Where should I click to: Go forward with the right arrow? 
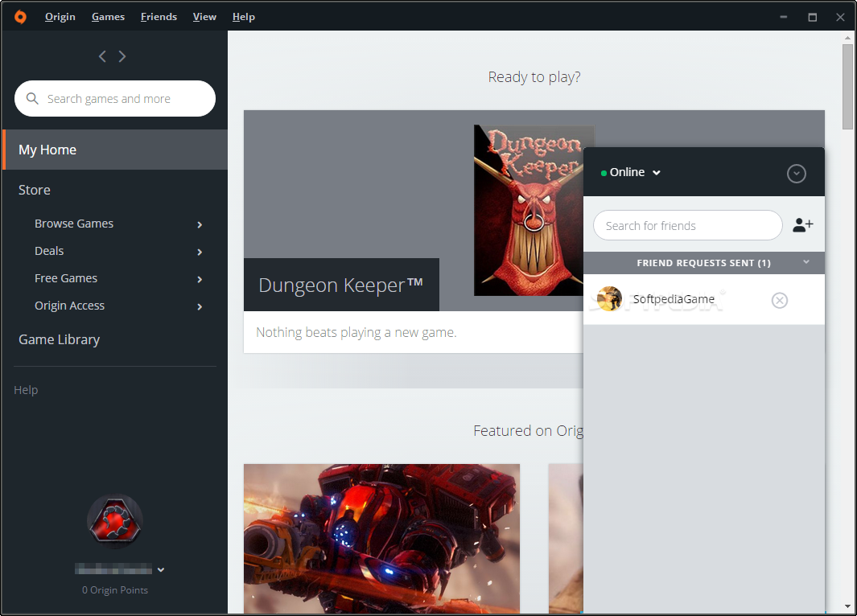(x=122, y=56)
